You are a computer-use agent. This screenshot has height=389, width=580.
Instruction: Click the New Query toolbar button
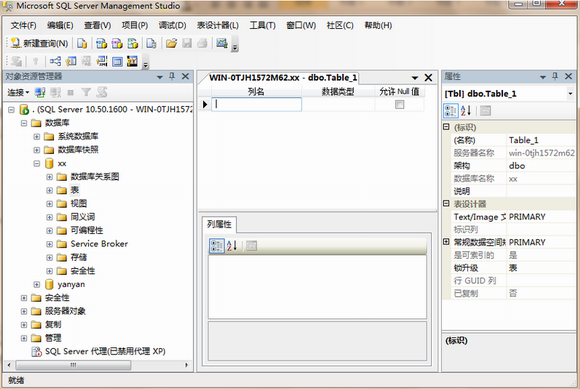click(x=39, y=43)
